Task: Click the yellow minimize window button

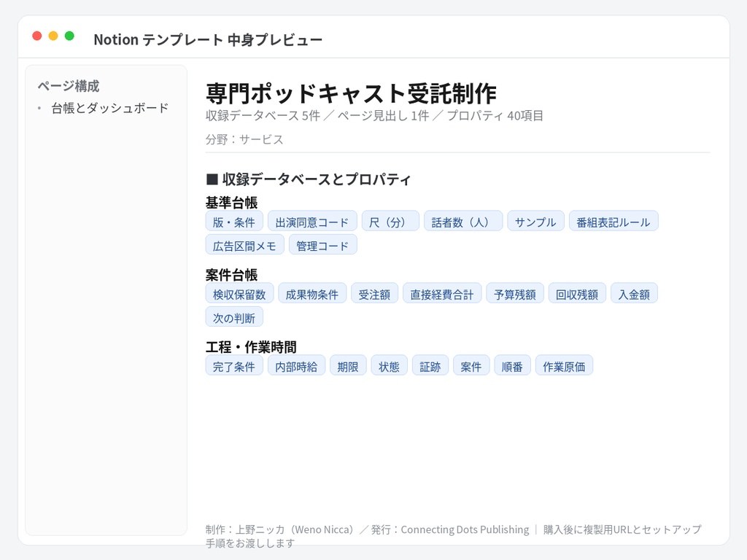Action: point(53,36)
